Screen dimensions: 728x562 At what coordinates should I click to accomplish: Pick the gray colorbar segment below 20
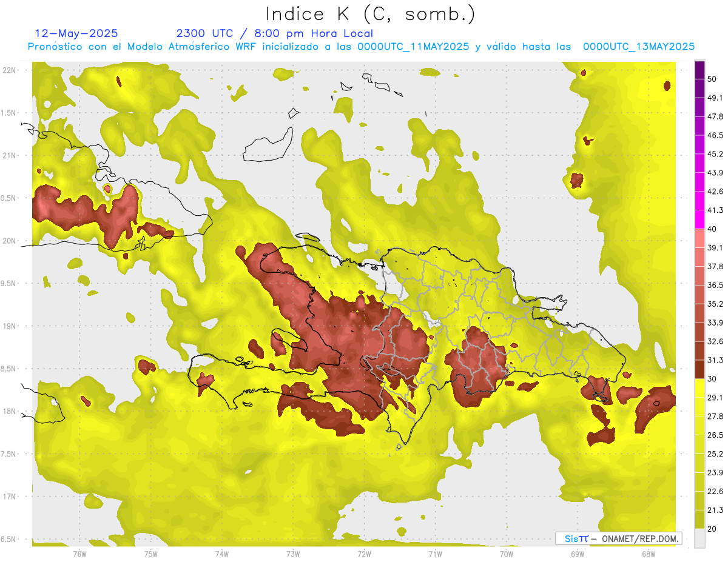click(700, 538)
